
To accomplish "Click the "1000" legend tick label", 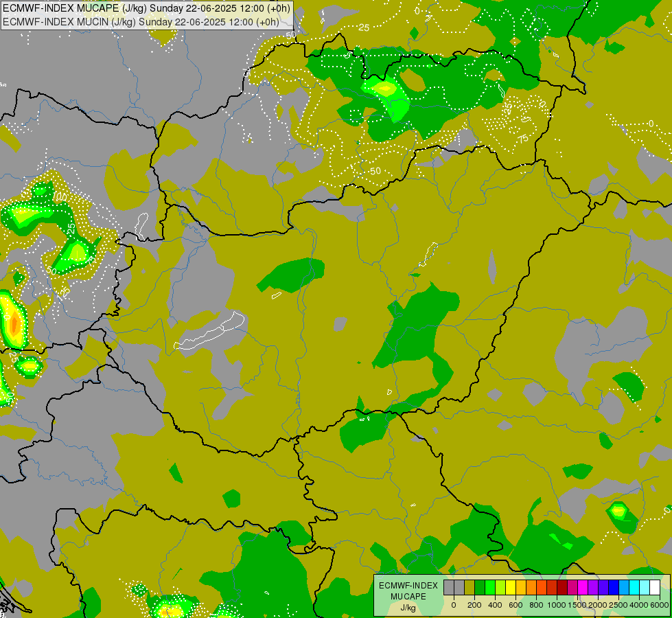I will pyautogui.click(x=557, y=605).
